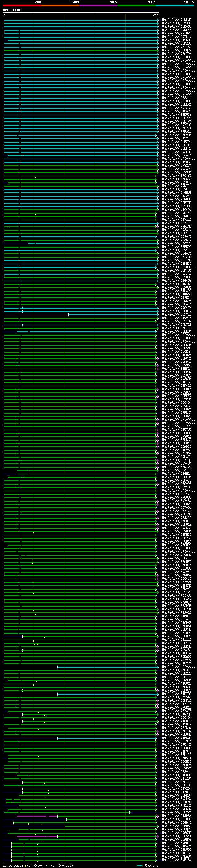The width and height of the screenshot is (197, 868).
Task: Open hit UniRef100_Q1WLW3
Action: point(176,20)
